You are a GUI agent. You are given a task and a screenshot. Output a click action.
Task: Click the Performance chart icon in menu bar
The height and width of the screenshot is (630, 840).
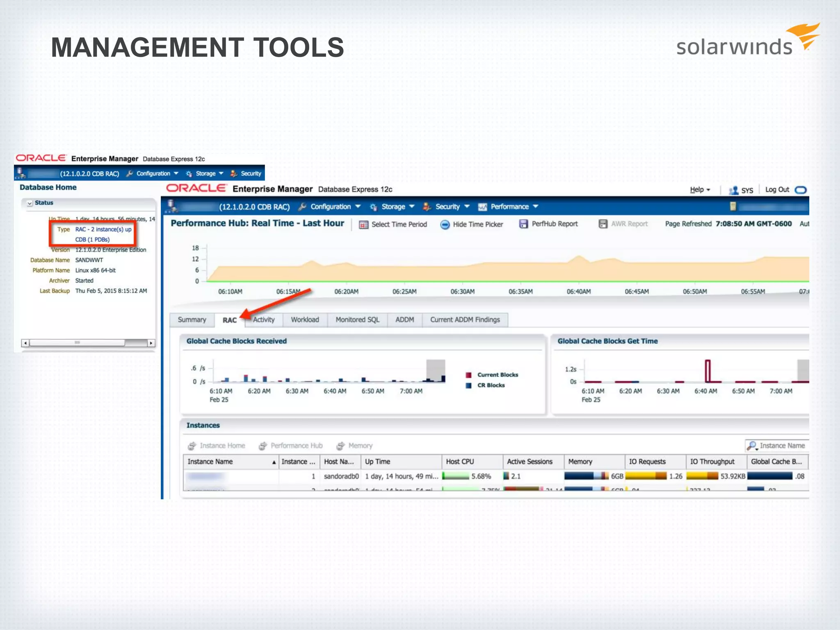(x=483, y=207)
